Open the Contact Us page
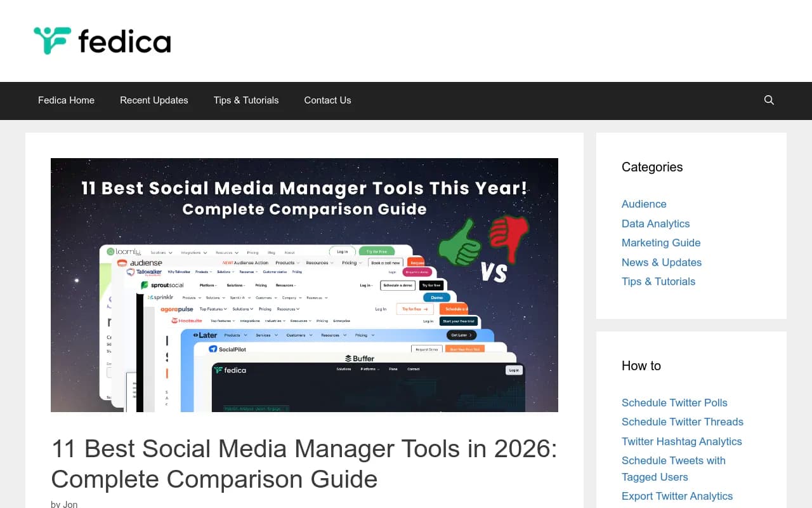This screenshot has height=508, width=812. click(327, 100)
